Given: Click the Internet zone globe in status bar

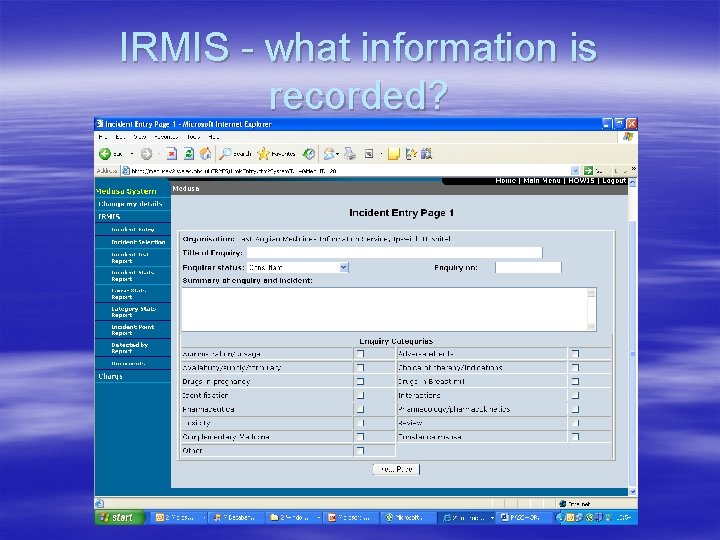Looking at the screenshot, I should 562,504.
